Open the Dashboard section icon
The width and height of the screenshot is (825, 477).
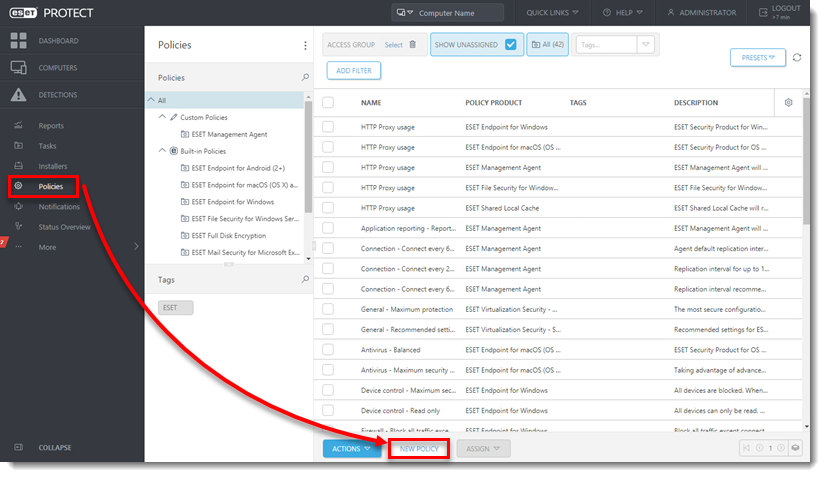(x=18, y=40)
